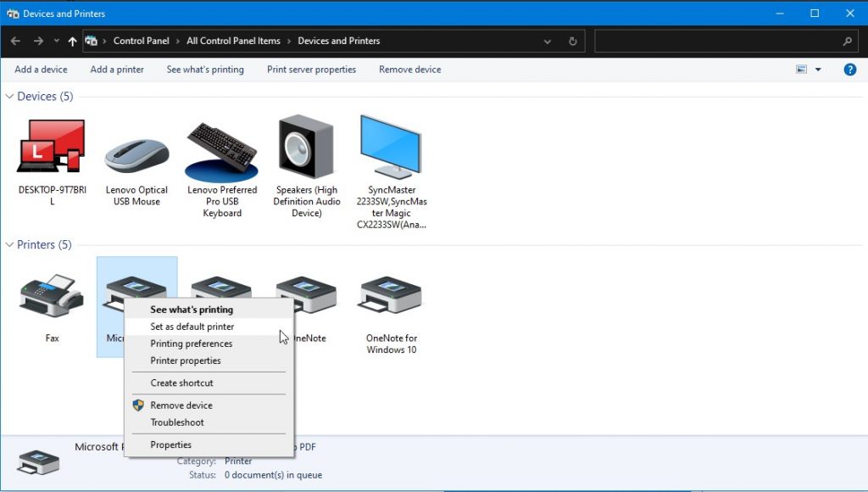Image resolution: width=868 pixels, height=492 pixels.
Task: Click the change view icon
Action: click(x=801, y=70)
